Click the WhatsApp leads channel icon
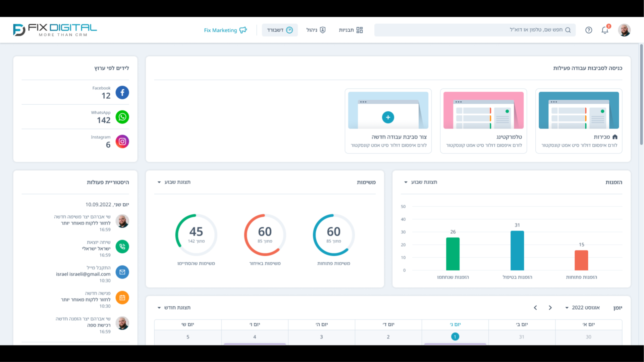This screenshot has height=362, width=644. (x=122, y=117)
